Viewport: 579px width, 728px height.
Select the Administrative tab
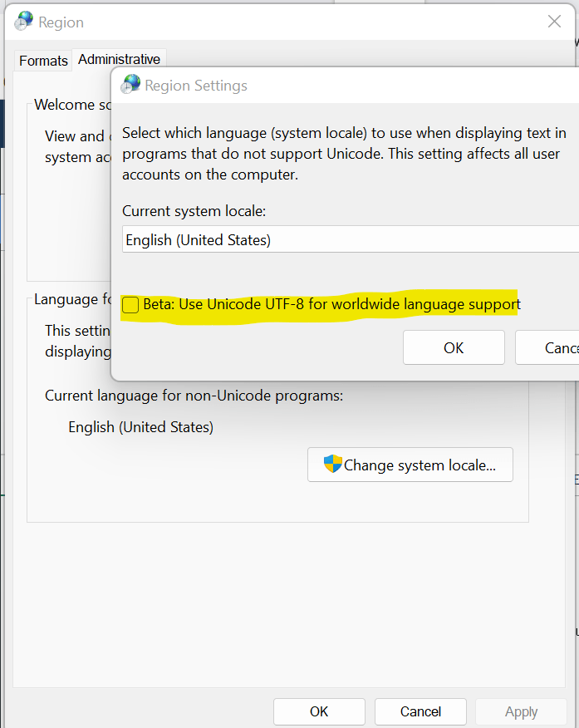click(119, 60)
